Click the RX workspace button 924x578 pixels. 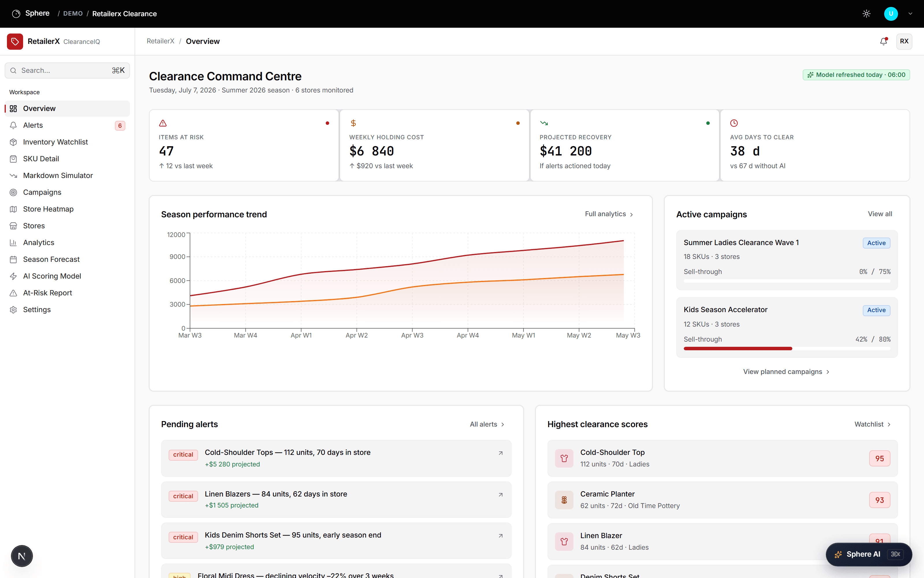(x=904, y=41)
